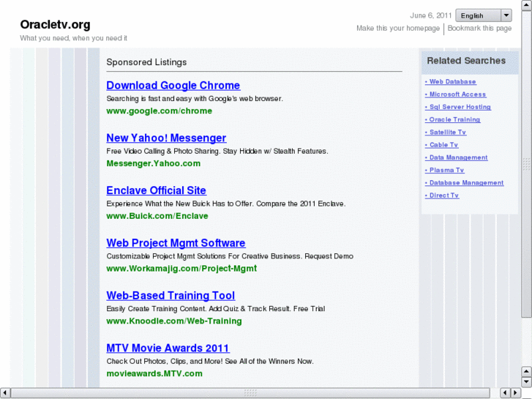Open the Download Google Chrome listing
This screenshot has height=399, width=532.
tap(173, 86)
